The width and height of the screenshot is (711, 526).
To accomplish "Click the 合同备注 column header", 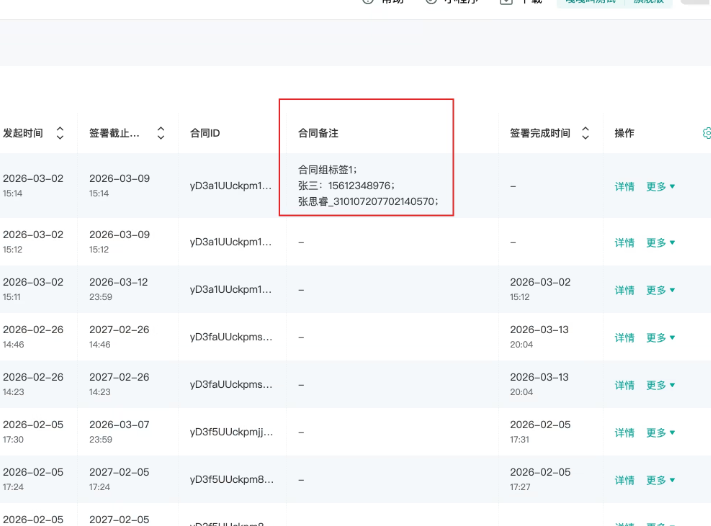I will [x=318, y=133].
